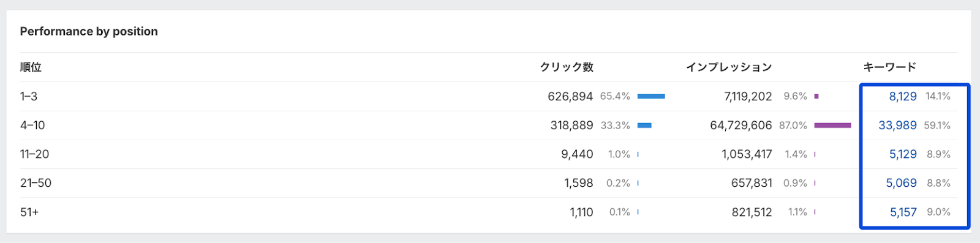The image size is (980, 243).
Task: Click the blue clicks bar for 4–10
Action: 644,125
